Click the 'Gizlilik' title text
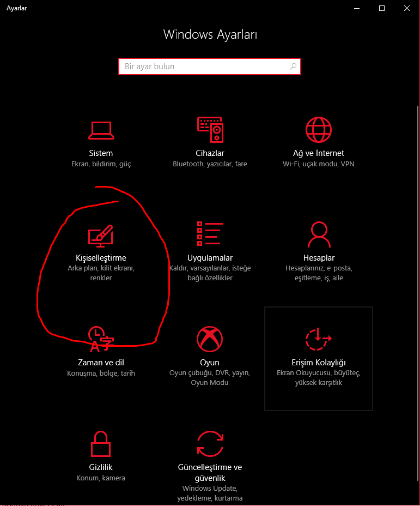The height and width of the screenshot is (506, 420). coord(101,467)
